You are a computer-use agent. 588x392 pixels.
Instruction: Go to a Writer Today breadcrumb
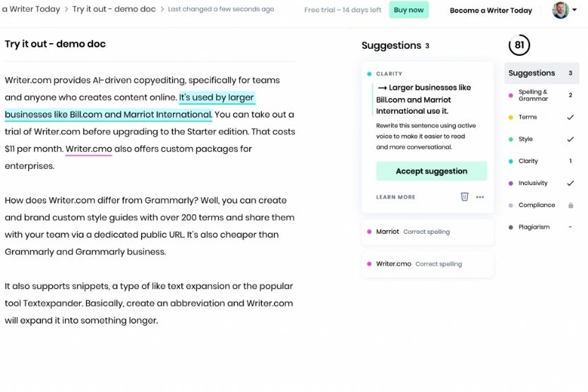(31, 9)
